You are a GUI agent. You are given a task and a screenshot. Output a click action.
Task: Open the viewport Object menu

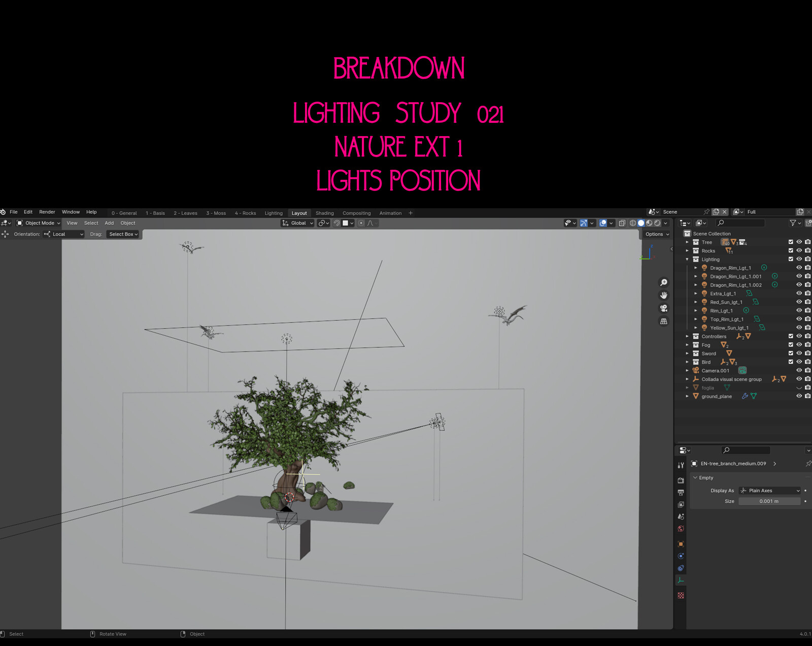pos(128,223)
